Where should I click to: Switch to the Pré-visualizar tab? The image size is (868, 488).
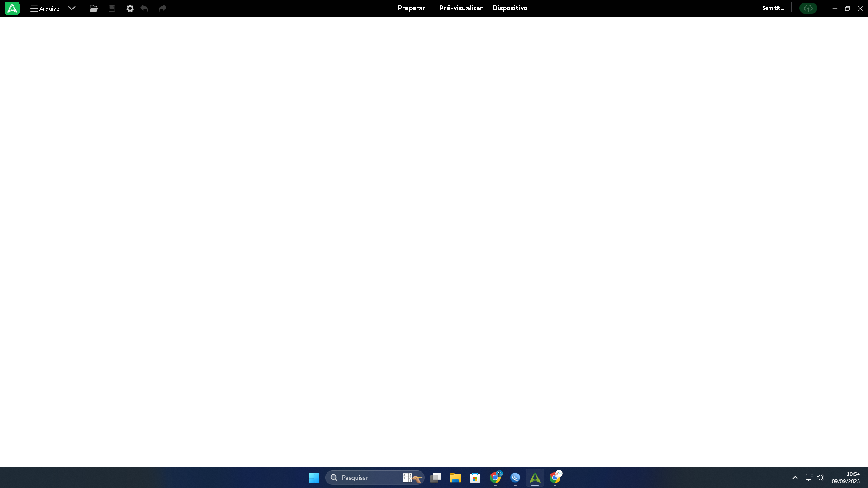tap(460, 8)
